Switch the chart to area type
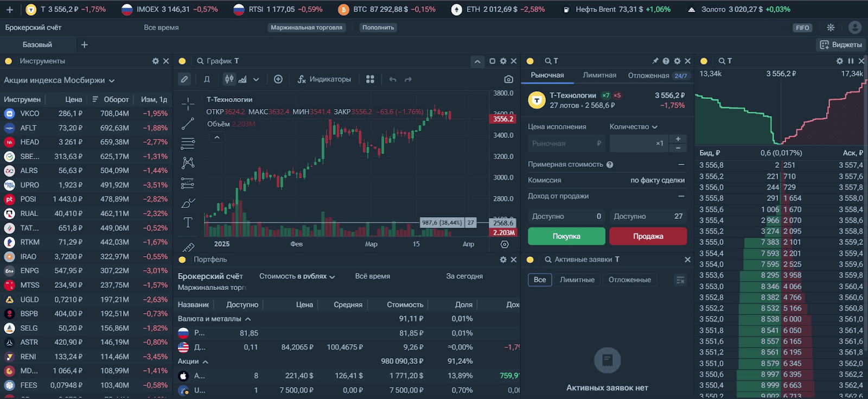This screenshot has width=868, height=399. click(x=242, y=79)
